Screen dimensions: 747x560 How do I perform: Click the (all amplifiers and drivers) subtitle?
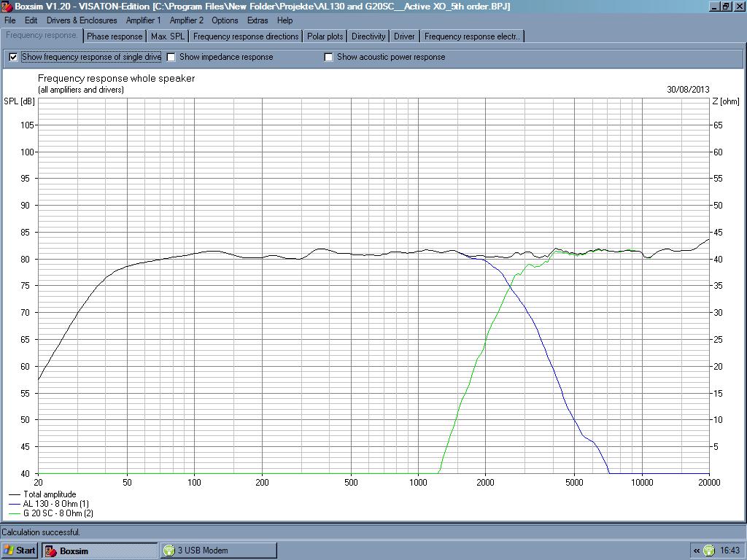coord(80,90)
